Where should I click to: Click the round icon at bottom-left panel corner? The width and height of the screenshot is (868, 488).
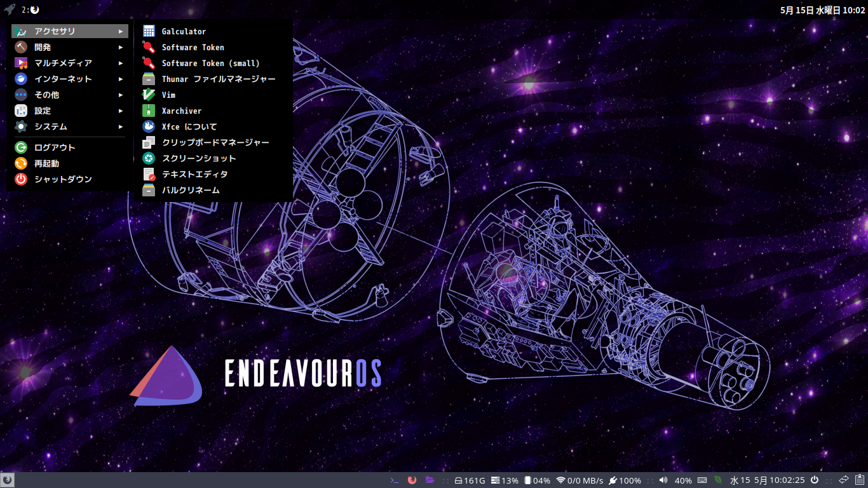pos(7,480)
